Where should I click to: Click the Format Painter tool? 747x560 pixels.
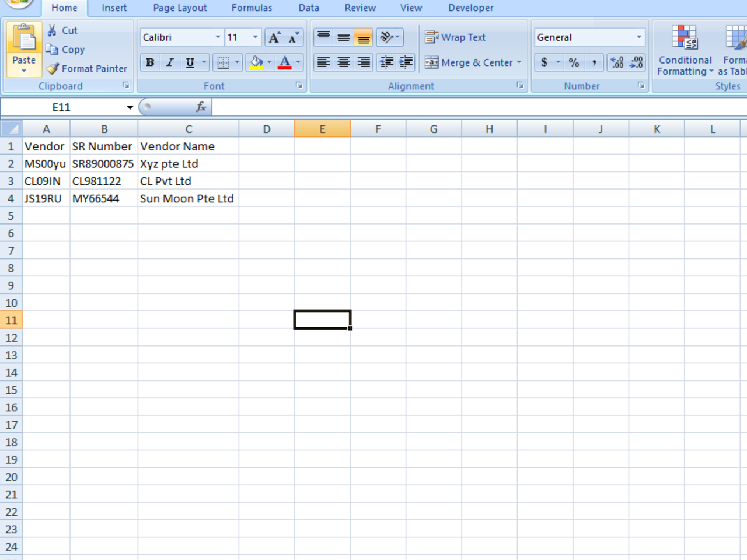click(87, 68)
